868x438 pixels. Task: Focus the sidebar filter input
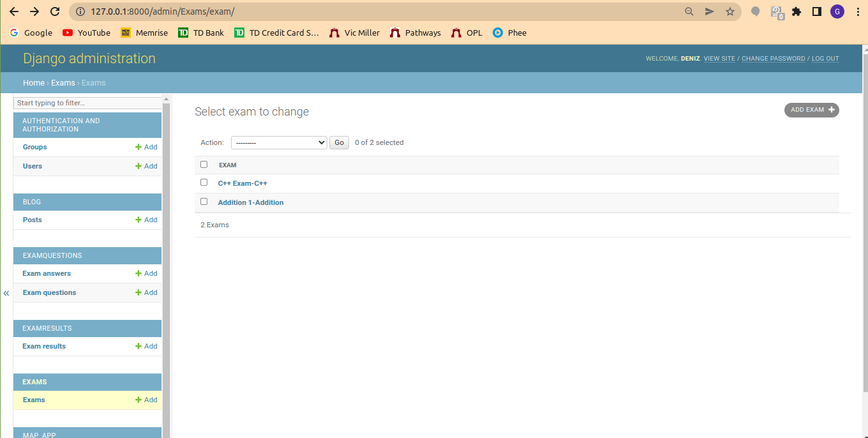tap(88, 103)
